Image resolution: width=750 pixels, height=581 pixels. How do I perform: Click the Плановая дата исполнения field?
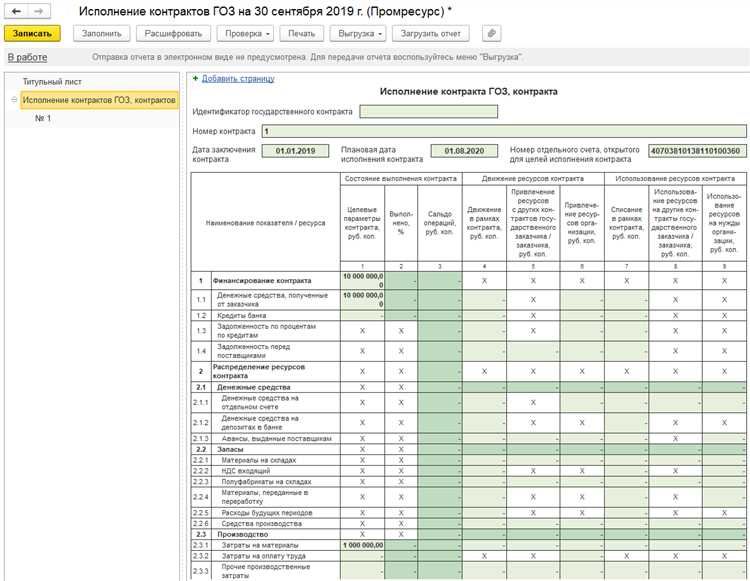464,151
